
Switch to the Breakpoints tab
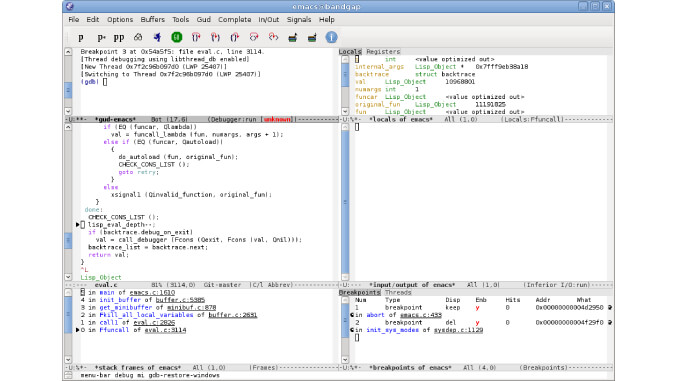pyautogui.click(x=359, y=292)
